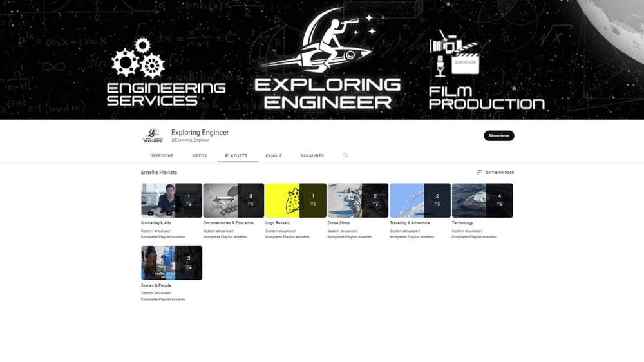This screenshot has height=362, width=644.
Task: Click the Exploring Engineer channel name
Action: tap(200, 132)
